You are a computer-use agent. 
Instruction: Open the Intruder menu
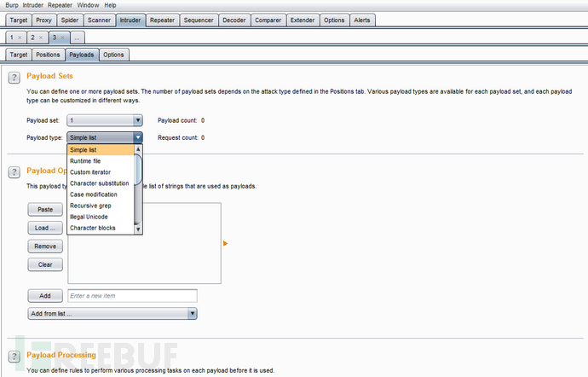(x=33, y=5)
